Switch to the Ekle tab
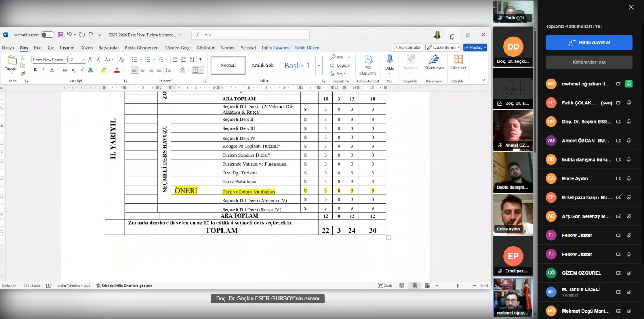This screenshot has height=319, width=644. click(38, 48)
